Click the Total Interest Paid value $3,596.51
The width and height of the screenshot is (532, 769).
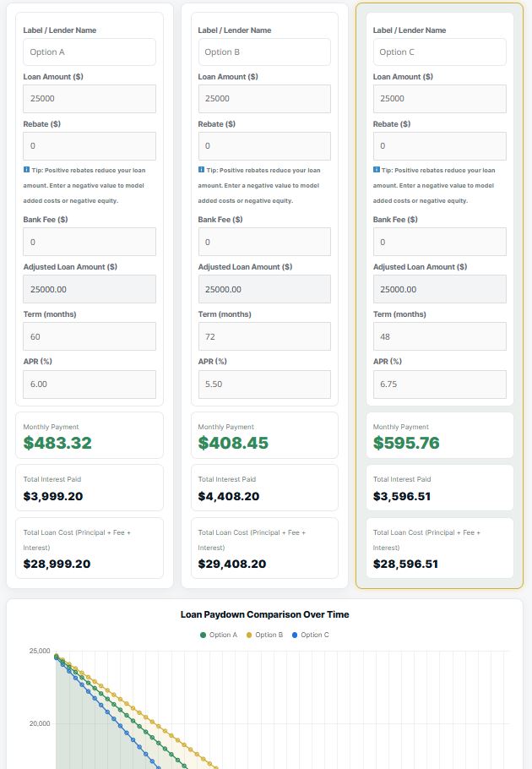401,497
